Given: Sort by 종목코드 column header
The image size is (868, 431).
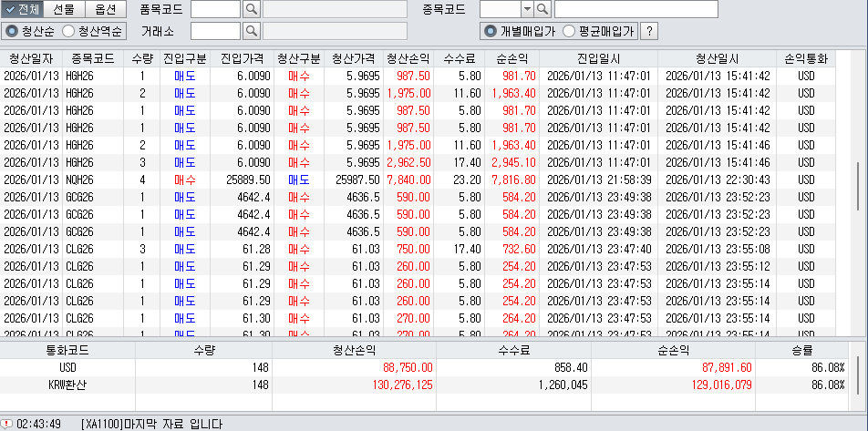Looking at the screenshot, I should [92, 58].
